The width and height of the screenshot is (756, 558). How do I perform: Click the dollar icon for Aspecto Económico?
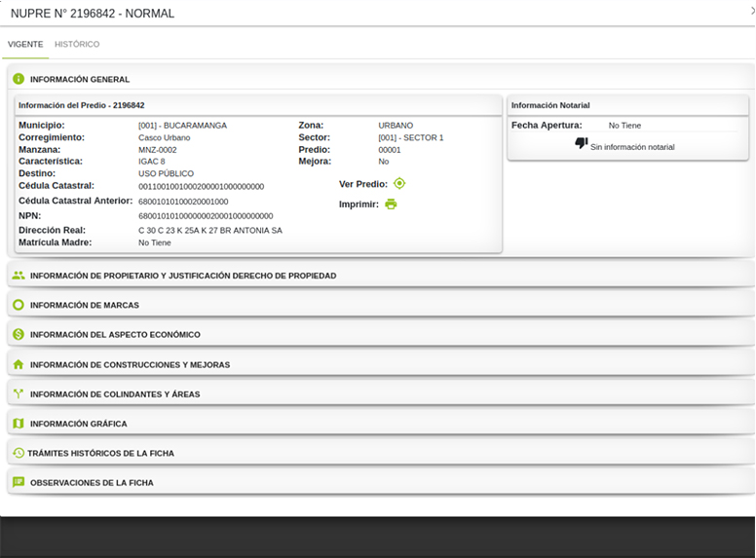(x=19, y=334)
